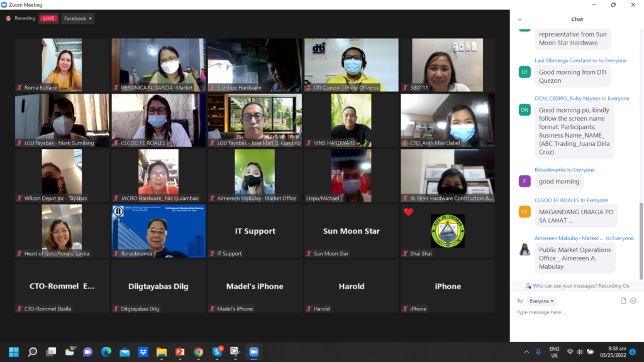Launch Google Chrome from the taskbar

199,353
